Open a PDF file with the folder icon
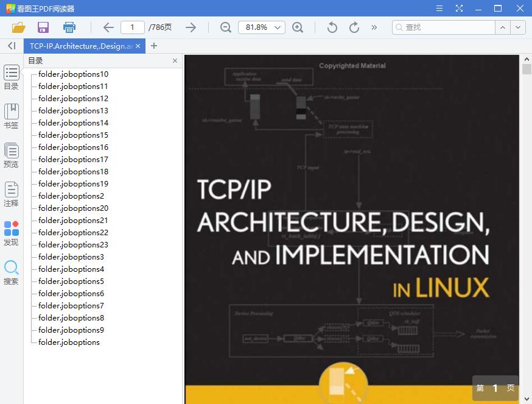Viewport: 532px width, 404px height. click(18, 27)
